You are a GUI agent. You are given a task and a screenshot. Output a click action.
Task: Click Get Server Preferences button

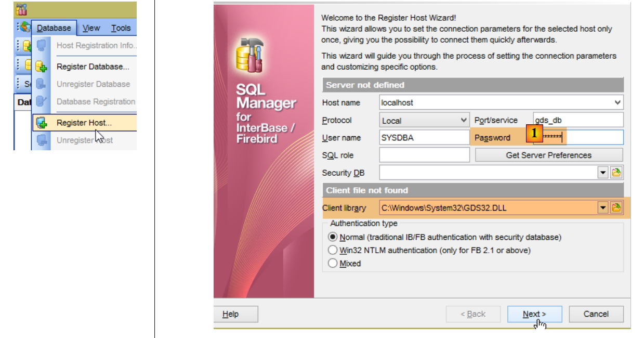[x=548, y=155]
